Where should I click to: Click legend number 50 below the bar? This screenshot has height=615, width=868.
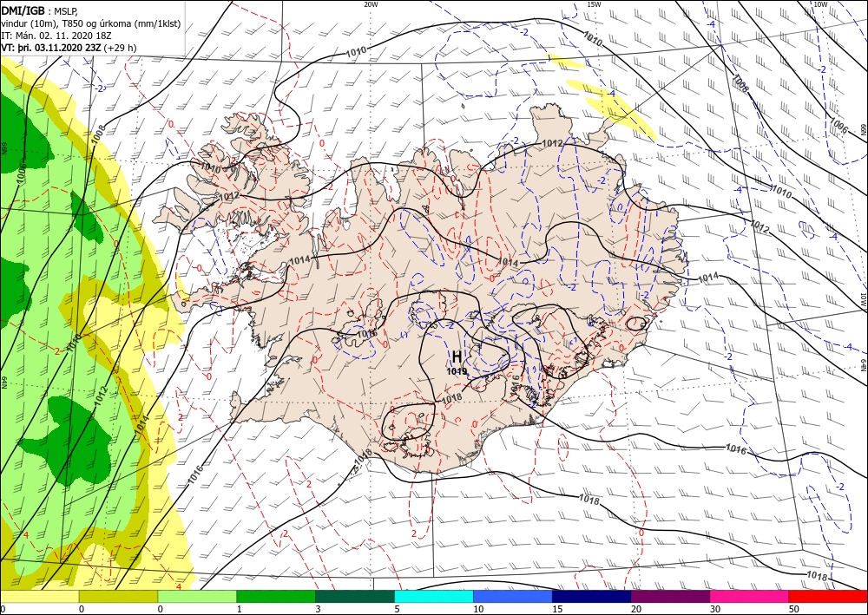pos(794,609)
